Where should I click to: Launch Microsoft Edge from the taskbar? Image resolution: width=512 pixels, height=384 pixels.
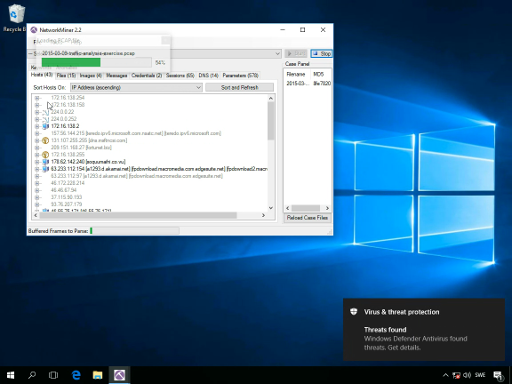(76, 375)
